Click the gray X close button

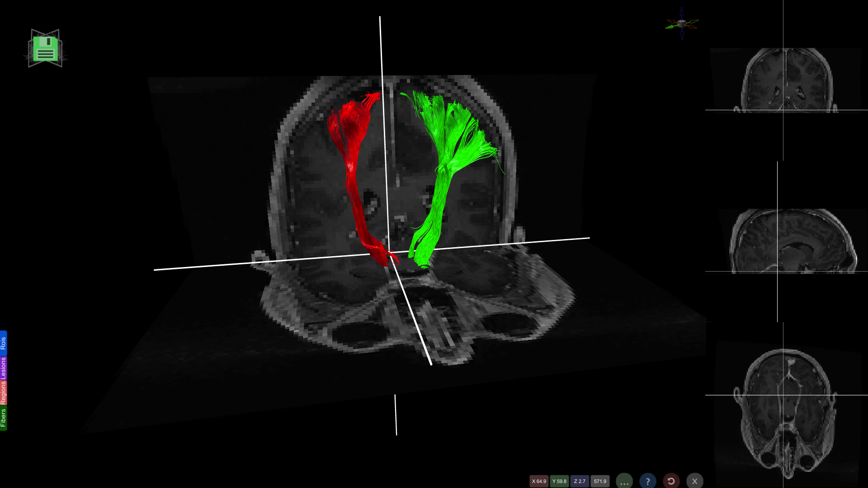(695, 481)
